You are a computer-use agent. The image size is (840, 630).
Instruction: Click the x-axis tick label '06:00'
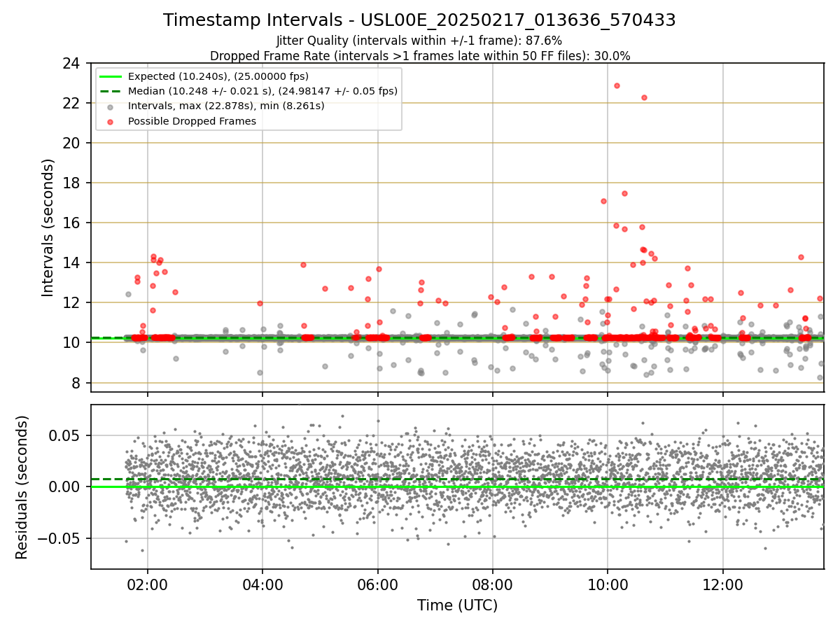click(x=377, y=584)
